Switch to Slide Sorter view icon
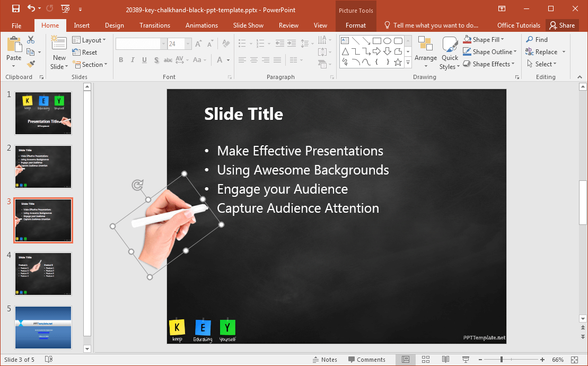This screenshot has width=588, height=366. 425,360
